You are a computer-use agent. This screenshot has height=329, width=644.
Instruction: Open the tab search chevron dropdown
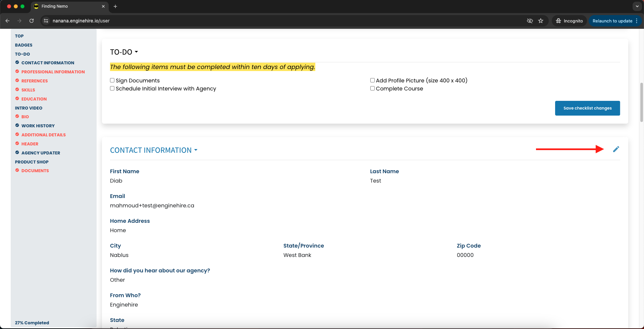coord(637,6)
